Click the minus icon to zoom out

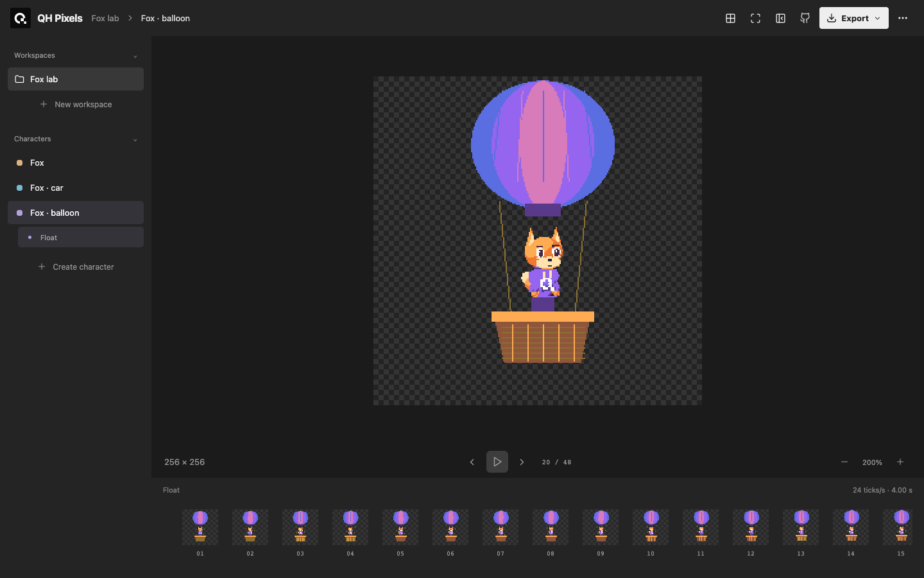[844, 462]
